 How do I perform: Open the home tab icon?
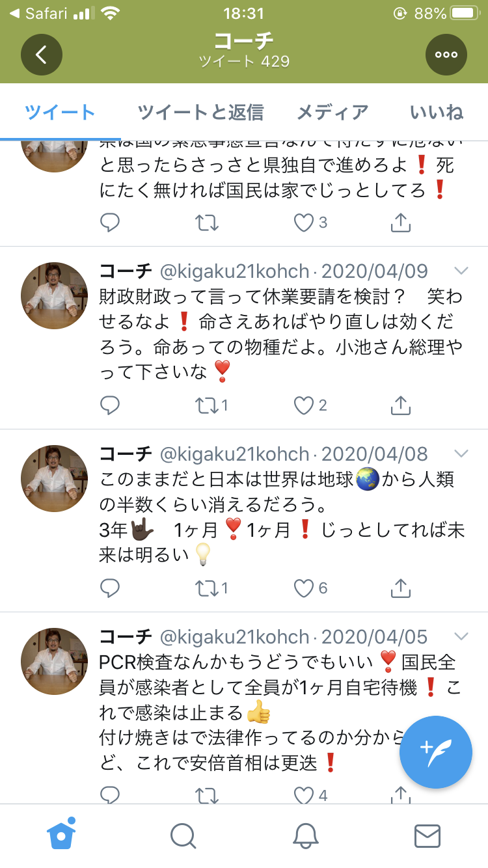point(62,834)
